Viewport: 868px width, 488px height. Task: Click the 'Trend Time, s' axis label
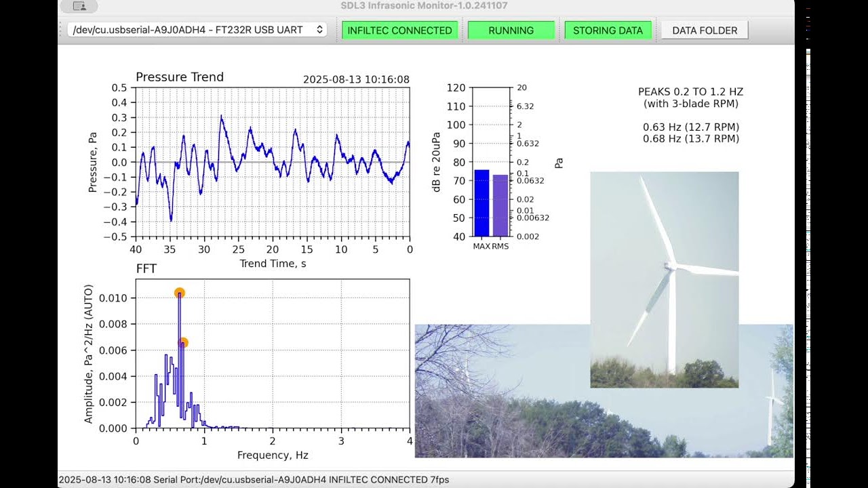273,263
